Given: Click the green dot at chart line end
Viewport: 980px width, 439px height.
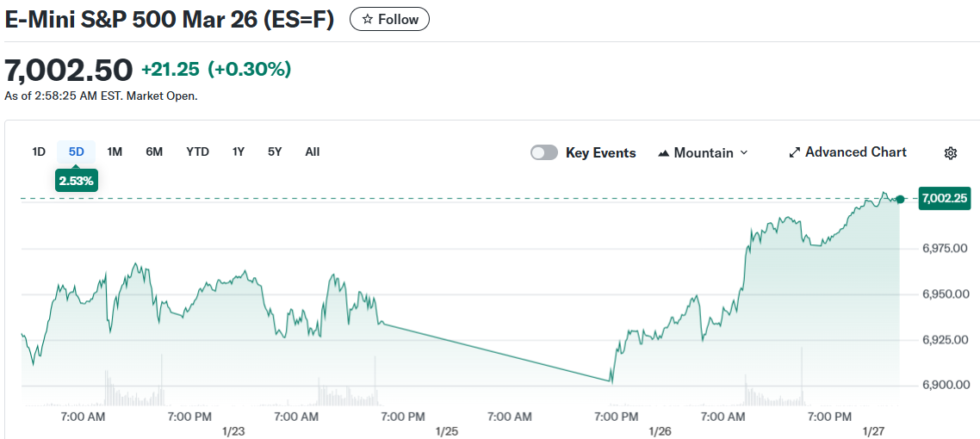Looking at the screenshot, I should click(900, 199).
